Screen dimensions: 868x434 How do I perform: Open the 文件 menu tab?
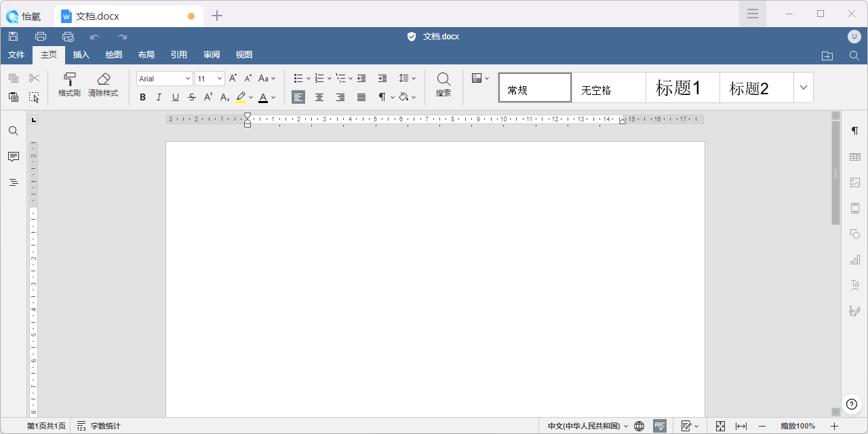pos(16,55)
